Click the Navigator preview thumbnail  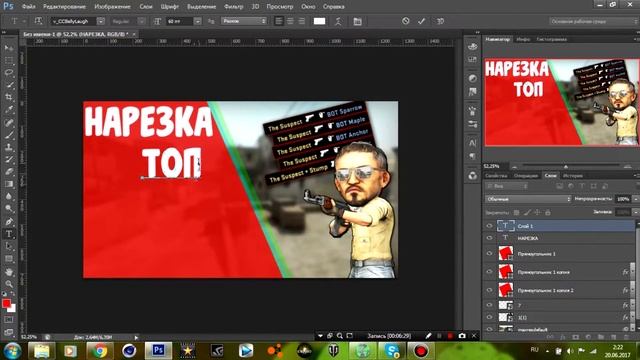[x=562, y=102]
